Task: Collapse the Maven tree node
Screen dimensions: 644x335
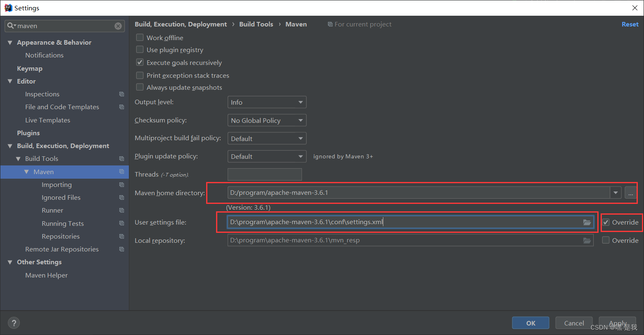Action: coord(26,172)
